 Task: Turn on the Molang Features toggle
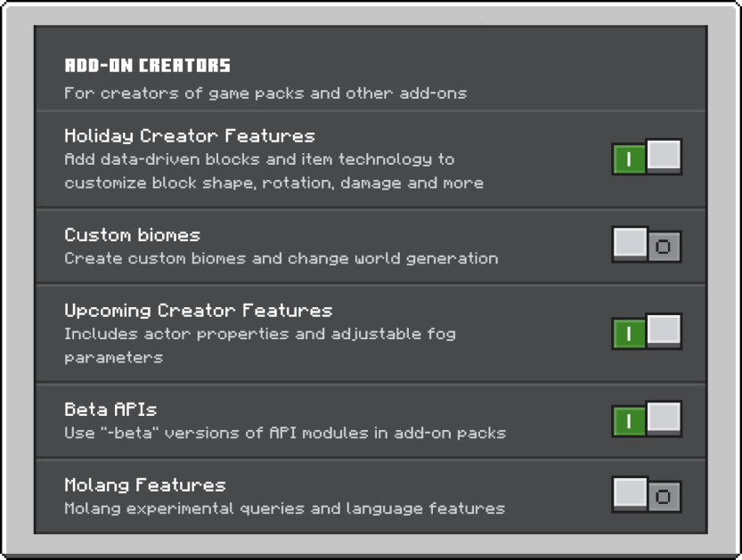(x=647, y=496)
